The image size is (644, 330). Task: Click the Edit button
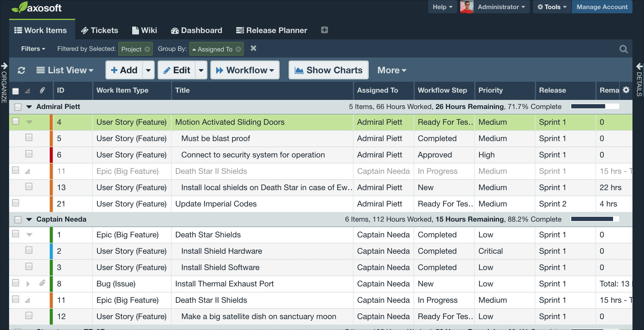pos(177,70)
